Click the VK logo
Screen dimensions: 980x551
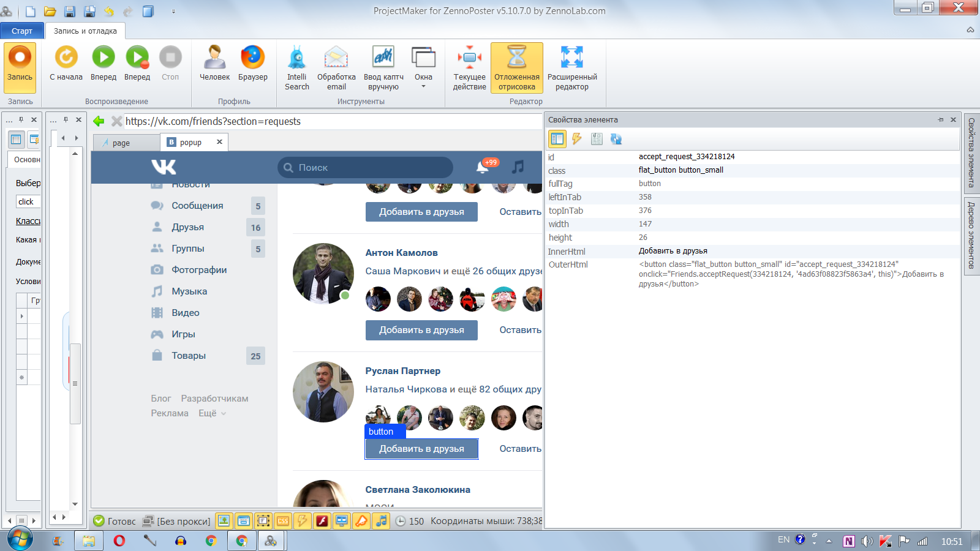[164, 167]
